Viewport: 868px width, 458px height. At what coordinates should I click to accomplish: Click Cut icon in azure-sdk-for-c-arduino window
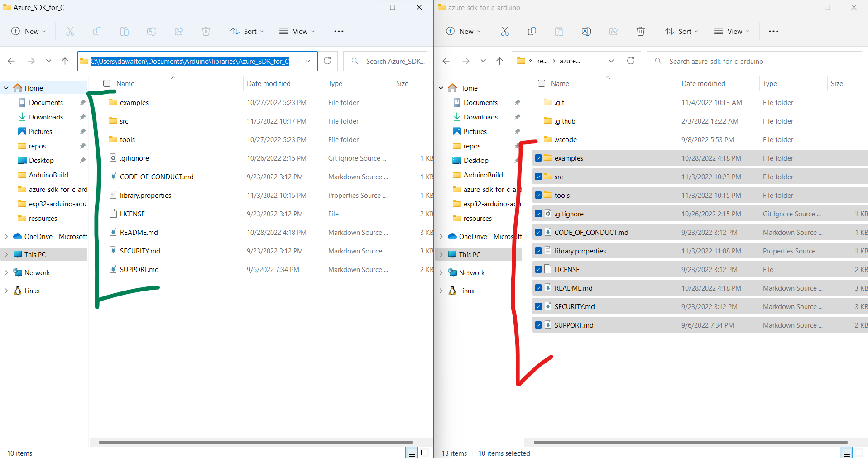(504, 31)
